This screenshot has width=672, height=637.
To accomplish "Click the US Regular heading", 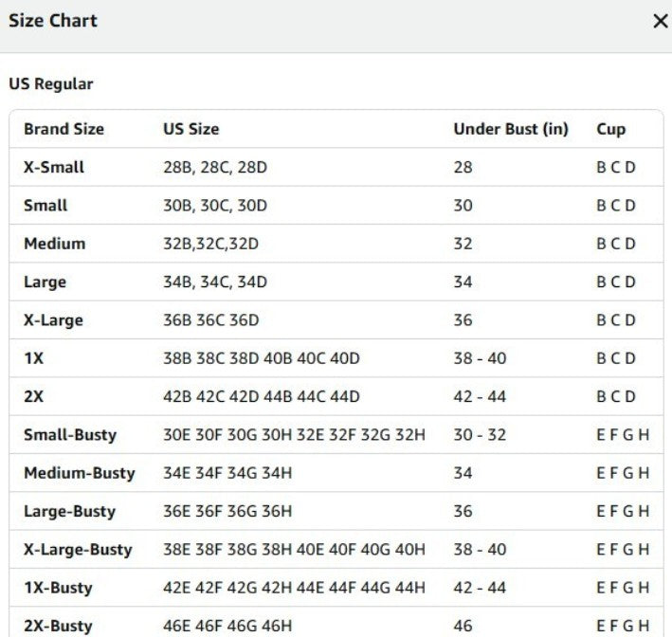I will pos(51,84).
